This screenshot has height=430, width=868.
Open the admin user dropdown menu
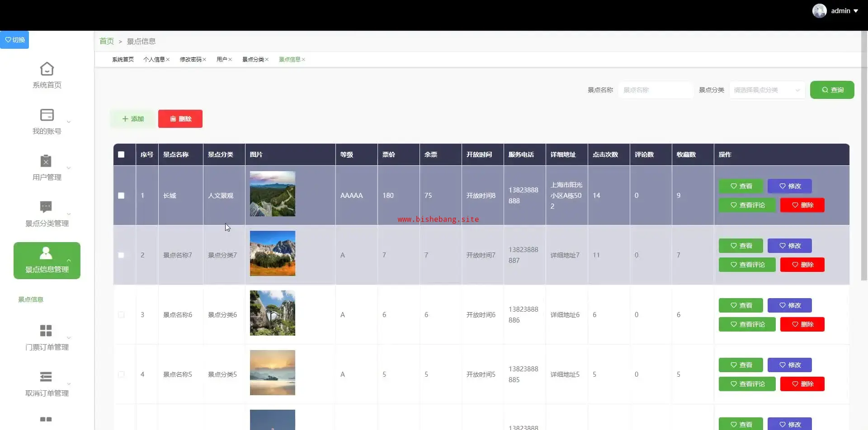[x=844, y=11]
